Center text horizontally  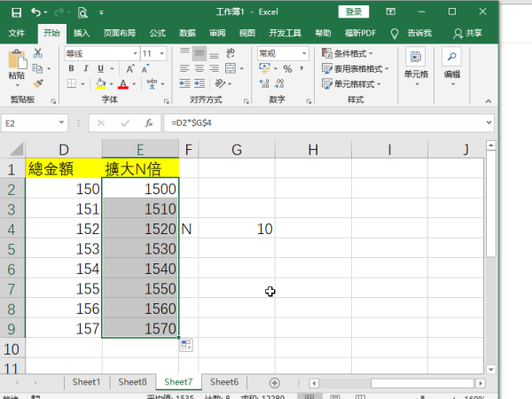(x=199, y=68)
